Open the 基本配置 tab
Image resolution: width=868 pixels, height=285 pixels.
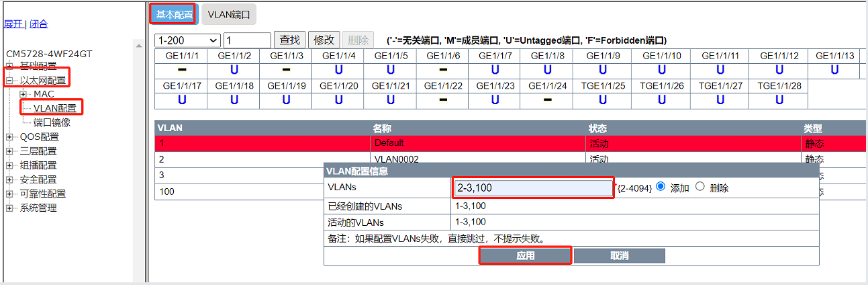pyautogui.click(x=174, y=14)
